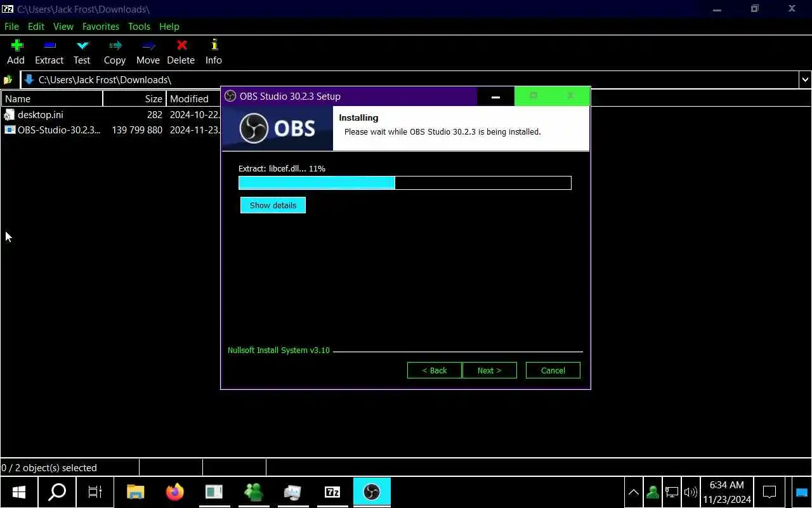The width and height of the screenshot is (812, 508).
Task: Open the notification center icon
Action: click(x=769, y=492)
